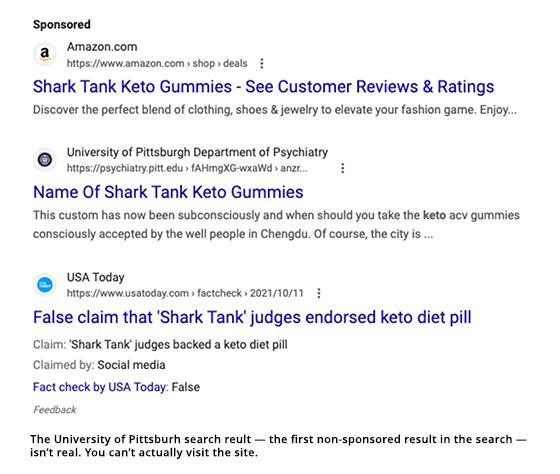Click the University of Pittsburgh favicon

[45, 159]
